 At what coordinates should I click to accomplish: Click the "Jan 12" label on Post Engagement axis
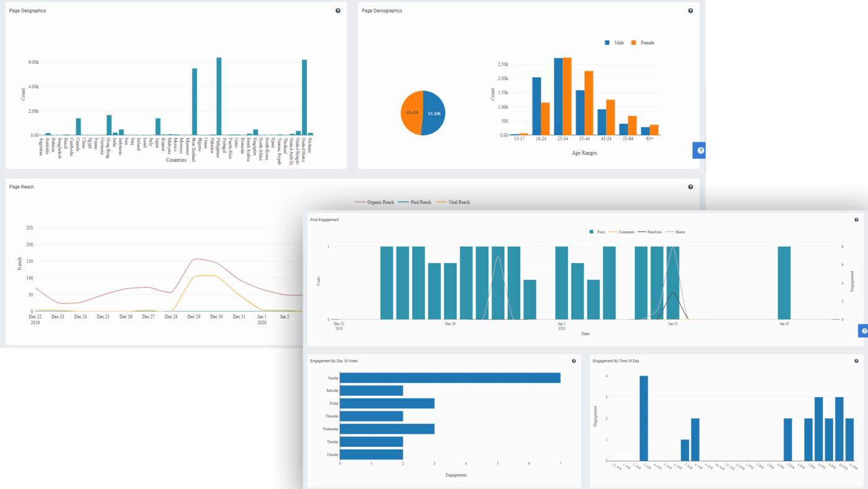(x=673, y=324)
